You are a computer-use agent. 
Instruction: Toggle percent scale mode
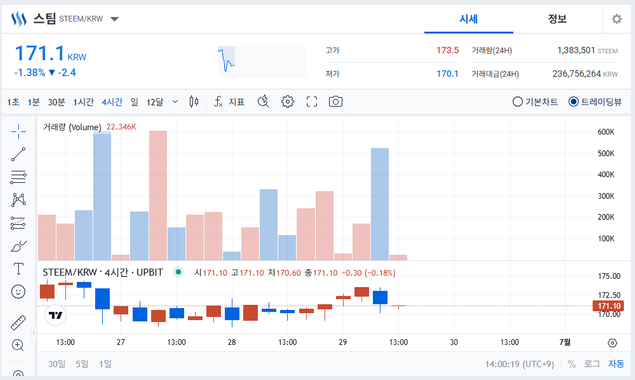coord(571,364)
